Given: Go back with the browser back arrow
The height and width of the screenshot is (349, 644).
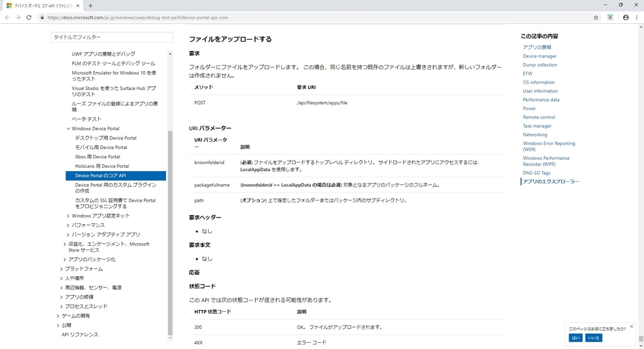Looking at the screenshot, I should pyautogui.click(x=8, y=18).
